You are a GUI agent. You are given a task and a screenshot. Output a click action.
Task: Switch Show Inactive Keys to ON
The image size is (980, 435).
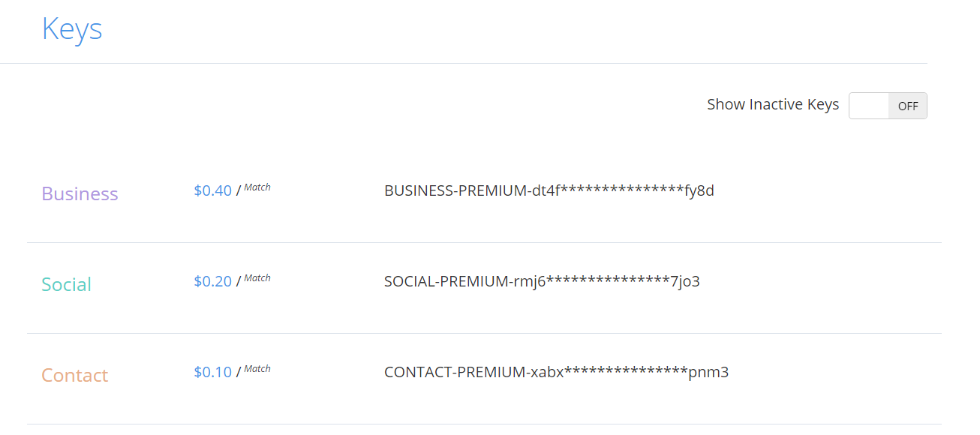[868, 105]
